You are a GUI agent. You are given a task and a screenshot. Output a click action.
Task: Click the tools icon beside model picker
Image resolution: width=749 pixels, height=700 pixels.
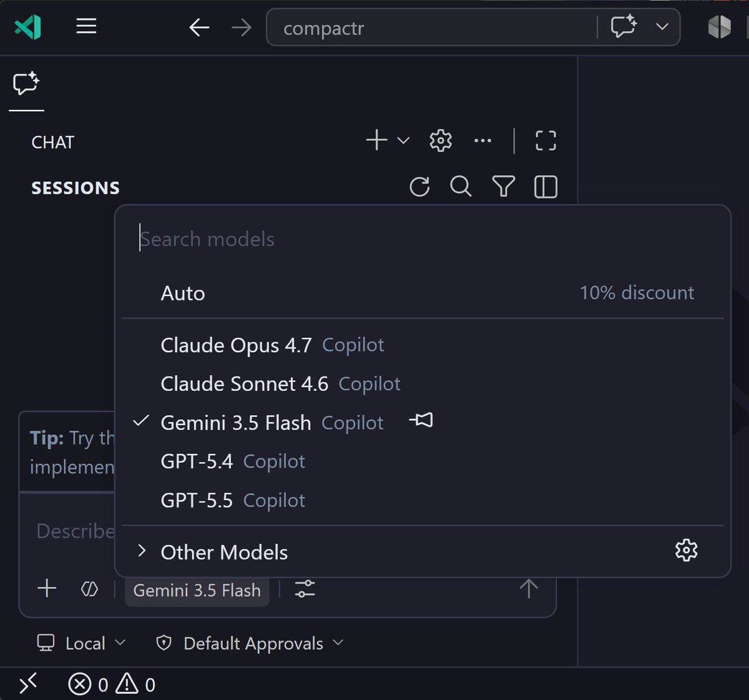point(90,589)
